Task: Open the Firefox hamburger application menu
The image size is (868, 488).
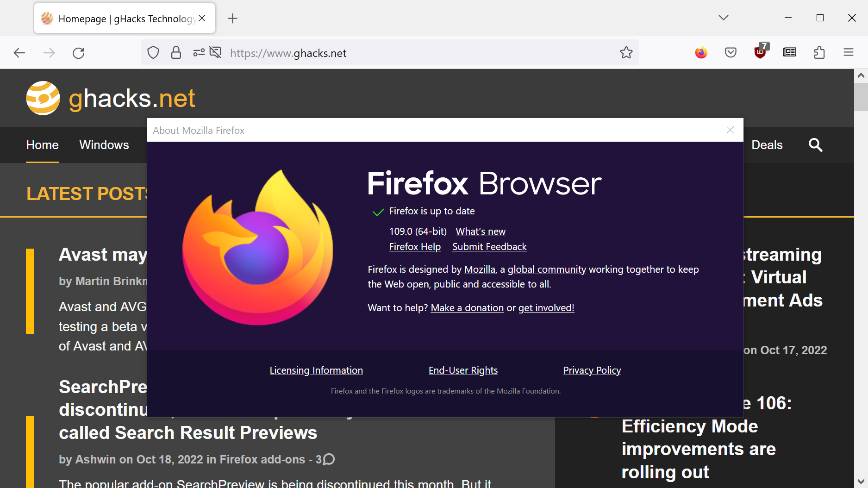Action: click(x=849, y=53)
